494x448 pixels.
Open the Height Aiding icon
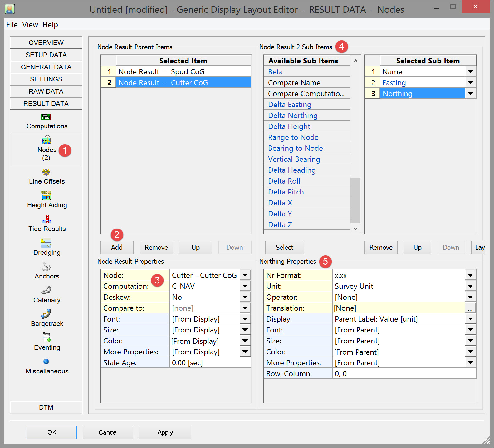click(46, 196)
